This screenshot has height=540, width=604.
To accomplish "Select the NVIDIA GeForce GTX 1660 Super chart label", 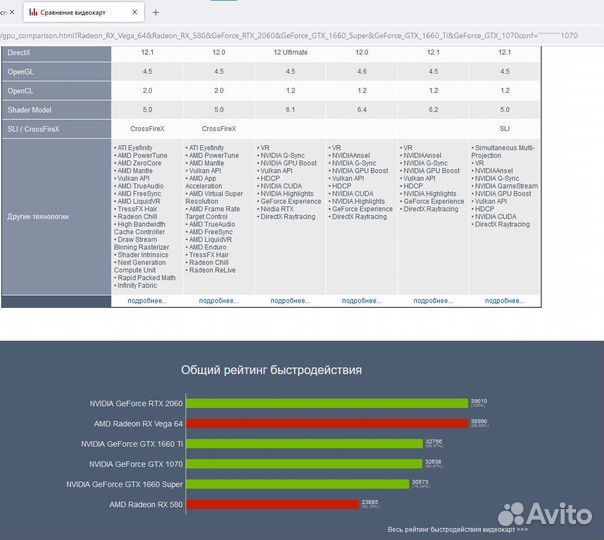I will click(x=123, y=484).
